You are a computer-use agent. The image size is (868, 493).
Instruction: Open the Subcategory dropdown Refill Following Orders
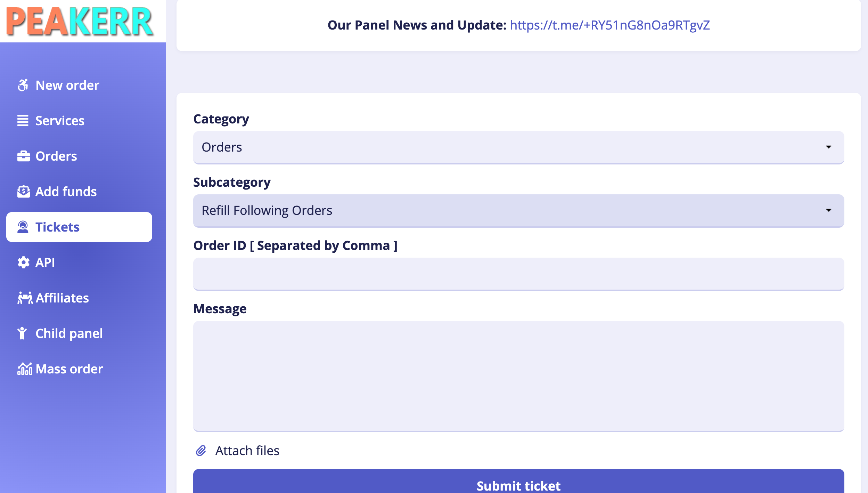click(518, 211)
